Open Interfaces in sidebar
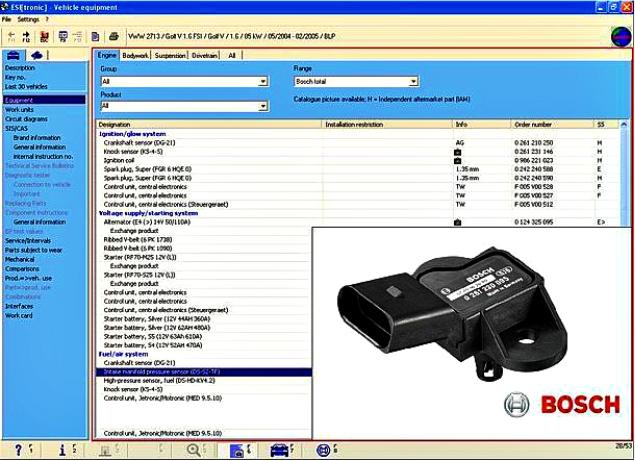The height and width of the screenshot is (461, 635). click(19, 306)
